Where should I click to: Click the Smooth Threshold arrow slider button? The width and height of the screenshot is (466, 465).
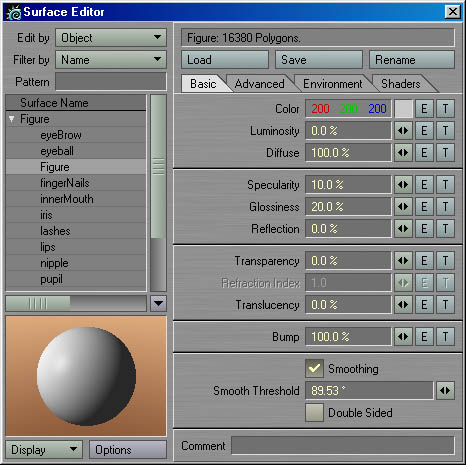tap(445, 390)
